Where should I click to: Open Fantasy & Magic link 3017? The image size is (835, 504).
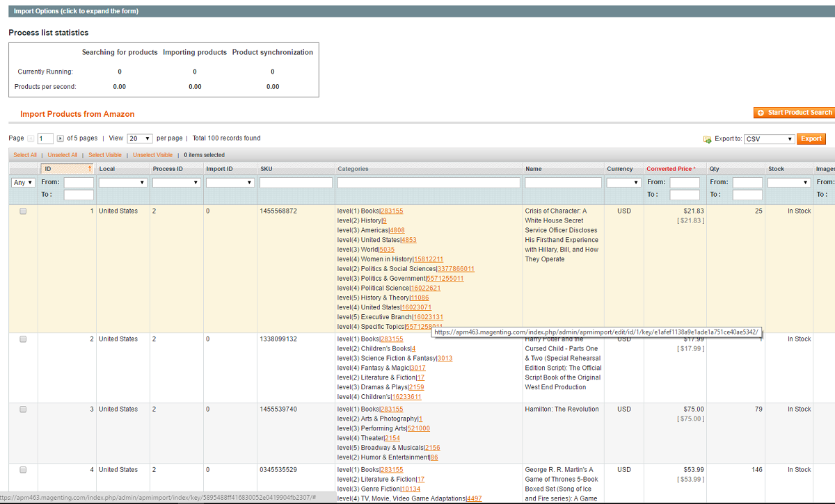tap(418, 368)
